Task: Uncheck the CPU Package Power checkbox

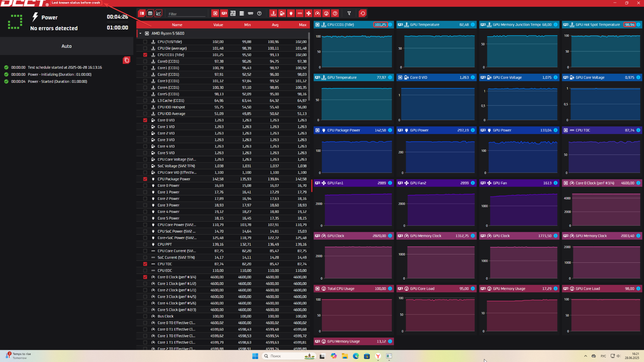Action: (x=145, y=179)
